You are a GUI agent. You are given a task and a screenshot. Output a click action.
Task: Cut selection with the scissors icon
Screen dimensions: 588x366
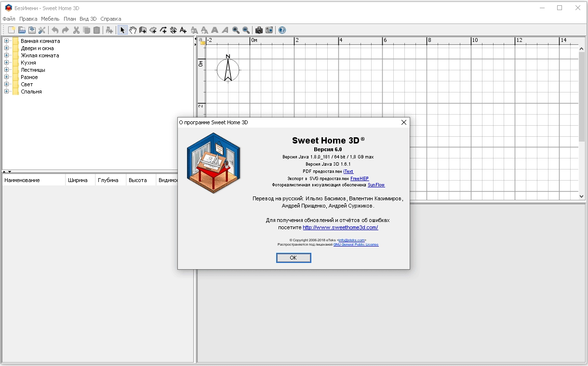tap(76, 30)
